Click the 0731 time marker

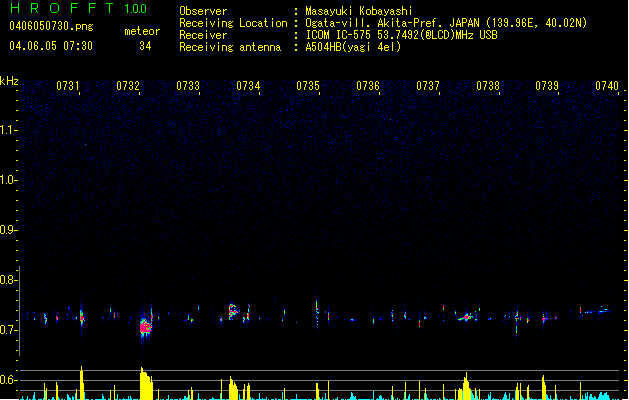click(x=68, y=86)
